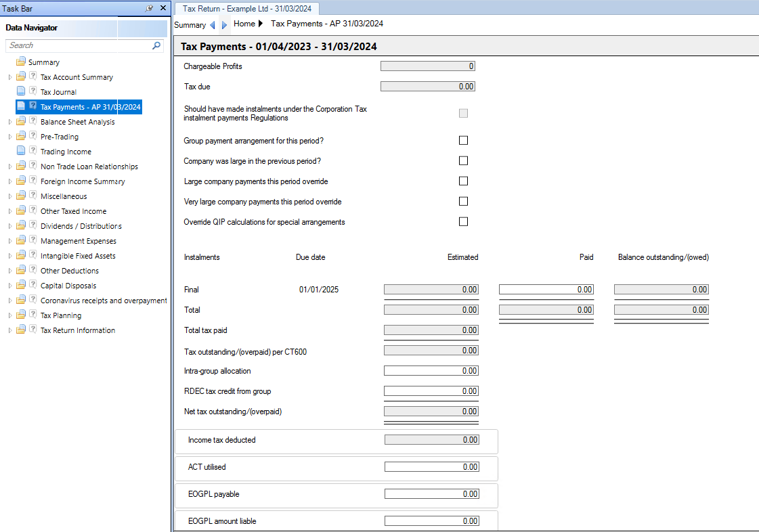Image resolution: width=759 pixels, height=532 pixels.
Task: Click the help icon beside Other Deductions
Action: [x=33, y=269]
